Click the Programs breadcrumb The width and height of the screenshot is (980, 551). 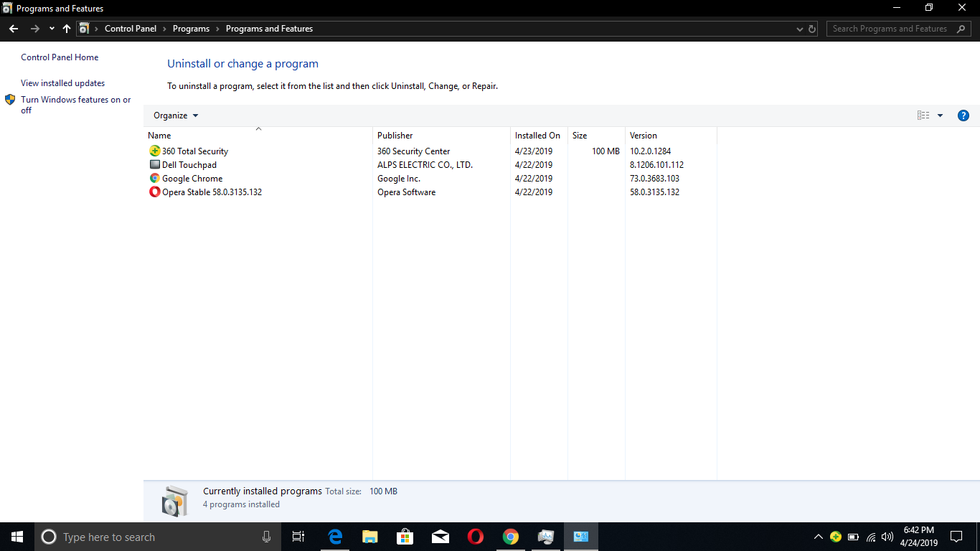pos(191,29)
